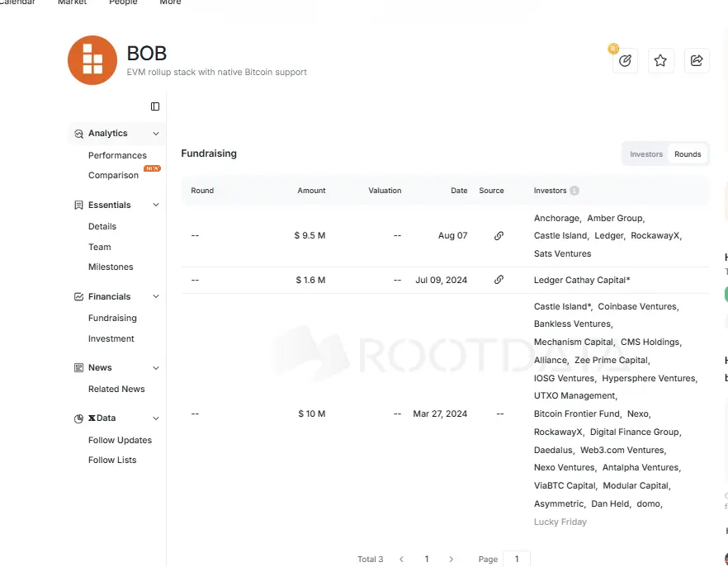Open Hypersphere Ventures investor link
Screen dimensions: 728x567
648,379
